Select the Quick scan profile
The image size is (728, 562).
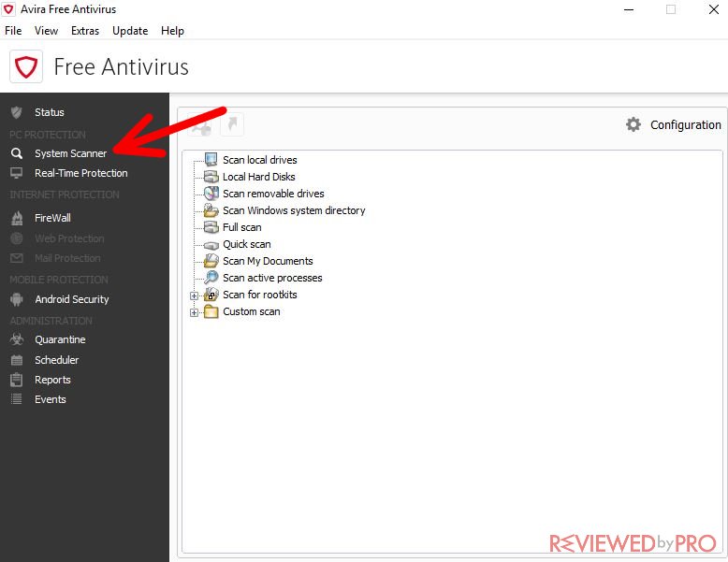(x=246, y=245)
